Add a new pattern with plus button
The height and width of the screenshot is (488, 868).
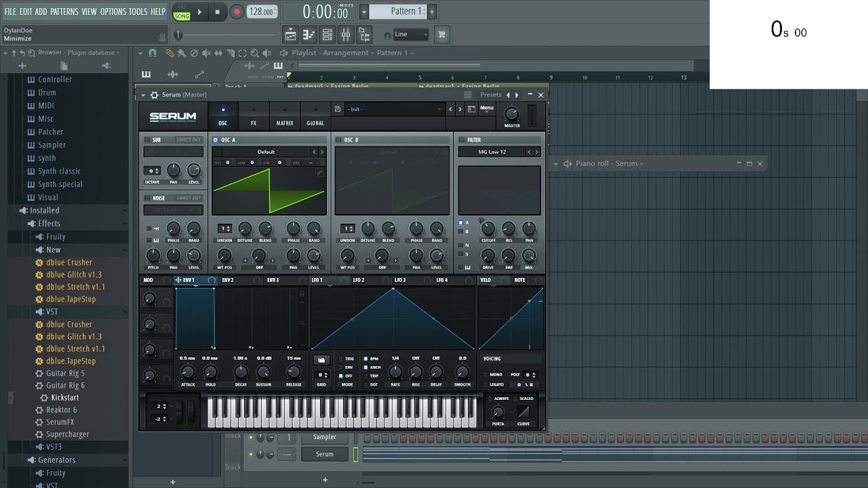[x=432, y=12]
